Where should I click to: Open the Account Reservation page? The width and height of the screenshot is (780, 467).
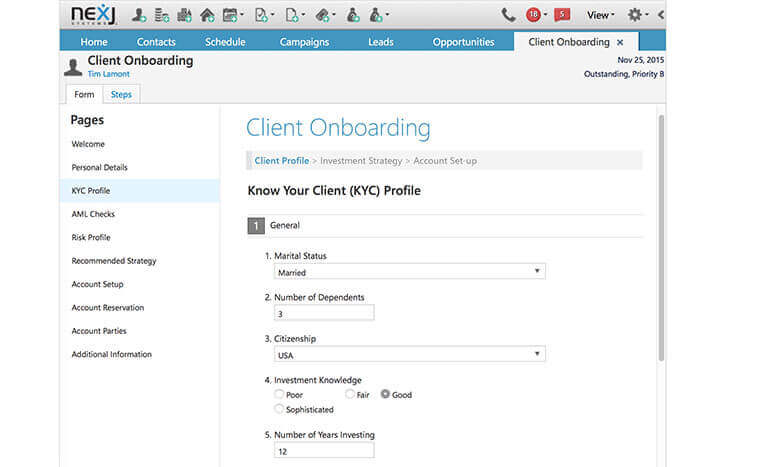pyautogui.click(x=140, y=308)
